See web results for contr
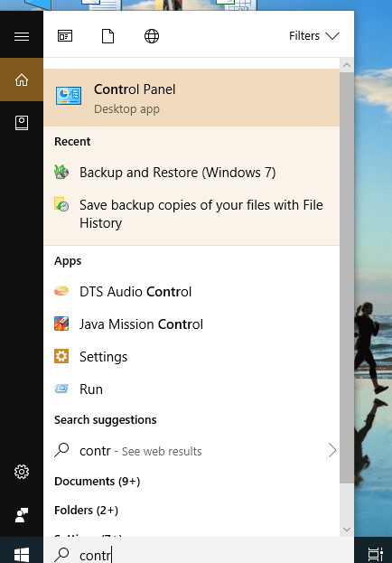The height and width of the screenshot is (563, 392). 191,451
